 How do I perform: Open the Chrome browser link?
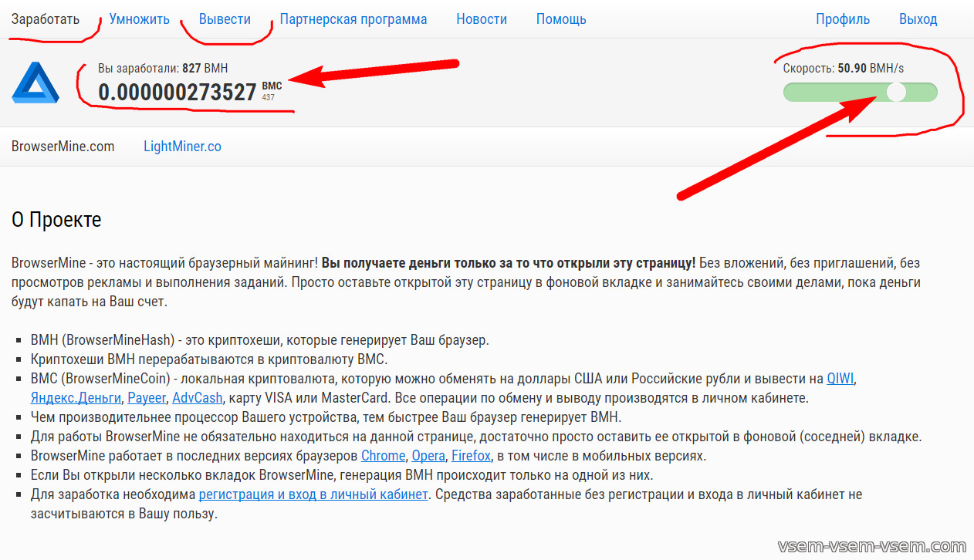click(x=383, y=455)
